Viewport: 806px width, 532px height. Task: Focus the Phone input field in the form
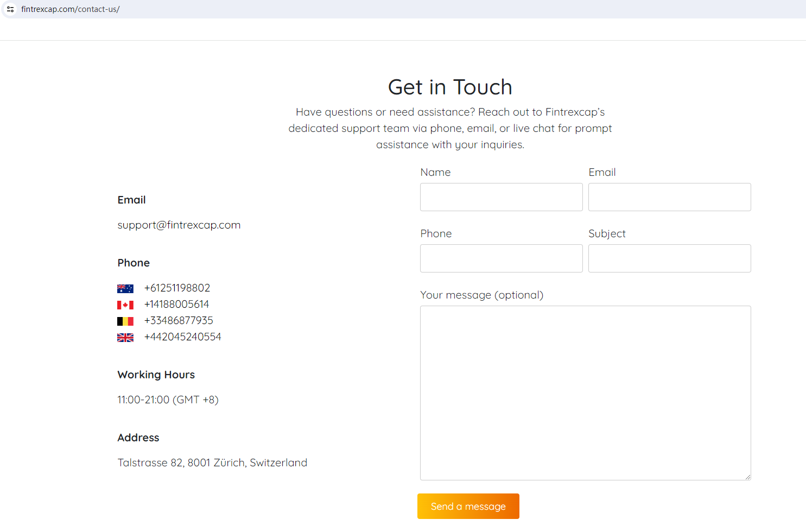tap(501, 258)
